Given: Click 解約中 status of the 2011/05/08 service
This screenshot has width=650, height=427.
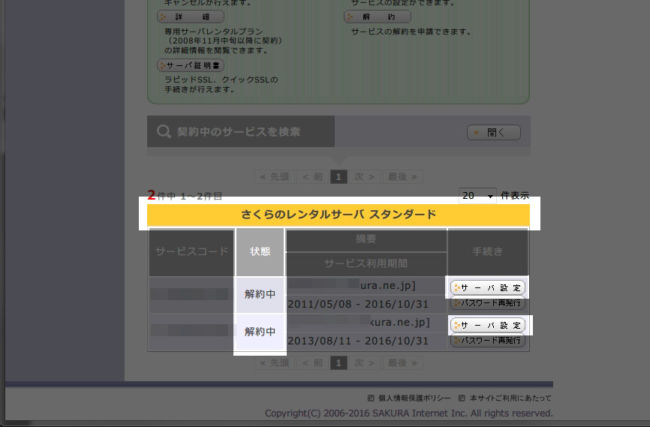Looking at the screenshot, I should 260,294.
